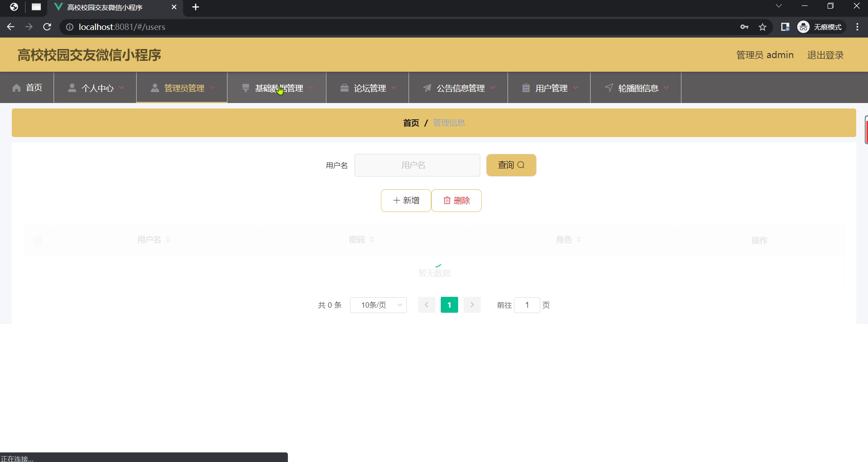Click the paper plane icon beside 公告信息管理

click(427, 88)
